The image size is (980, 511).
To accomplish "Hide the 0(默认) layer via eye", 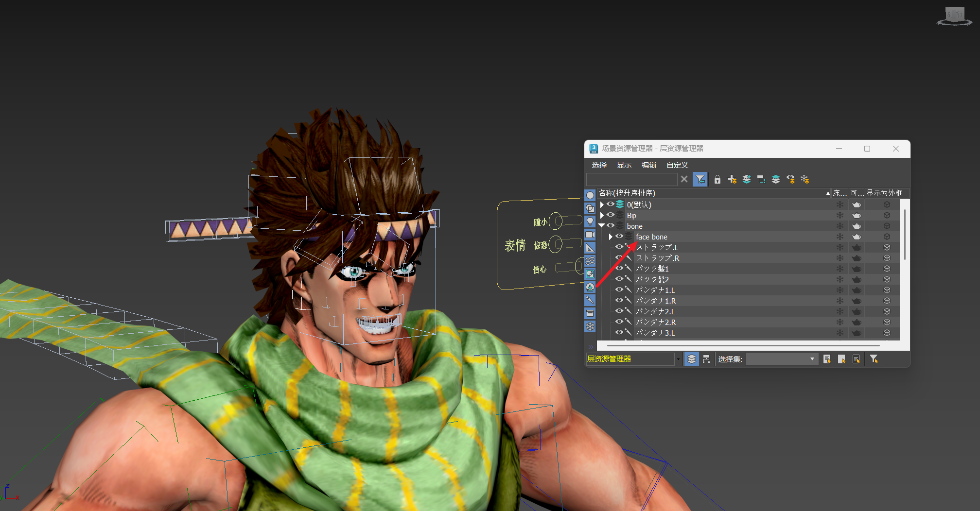I will click(611, 204).
